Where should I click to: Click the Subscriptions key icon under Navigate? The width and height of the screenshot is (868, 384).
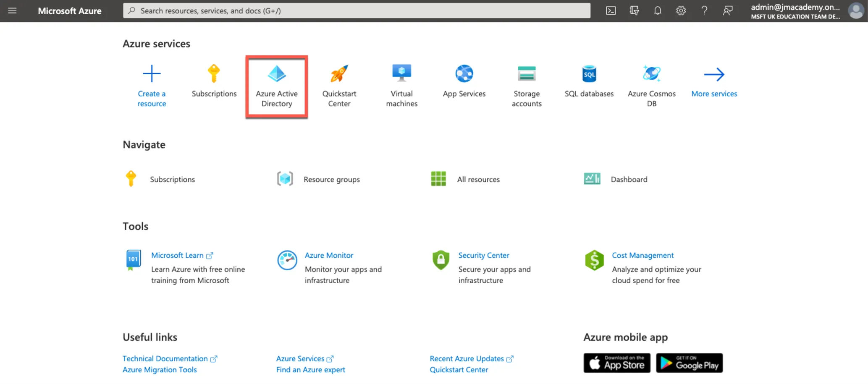point(131,178)
